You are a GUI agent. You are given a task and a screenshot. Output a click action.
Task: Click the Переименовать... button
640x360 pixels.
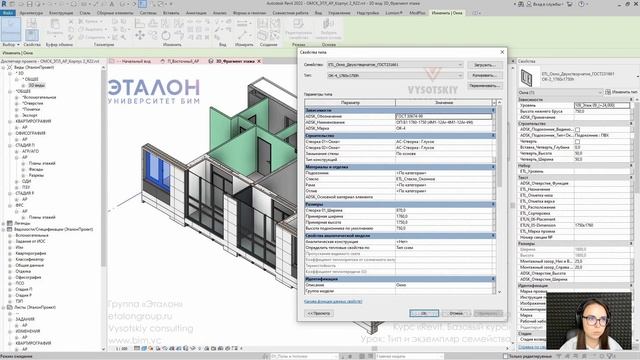(484, 86)
